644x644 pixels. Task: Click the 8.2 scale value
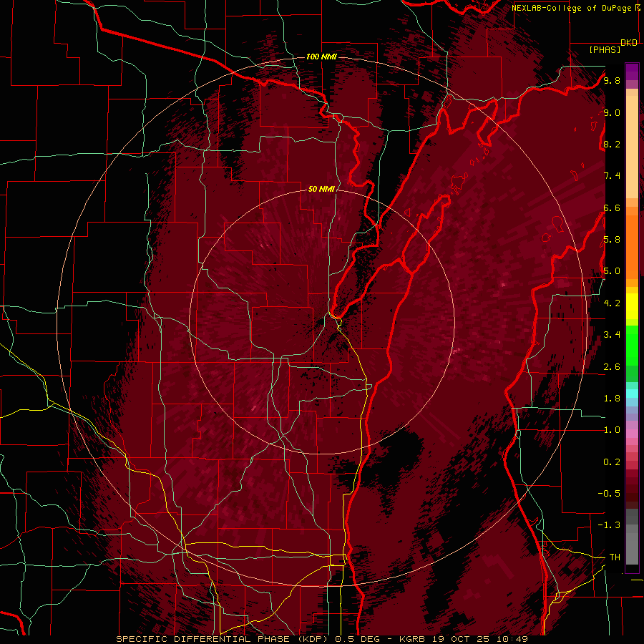[612, 144]
